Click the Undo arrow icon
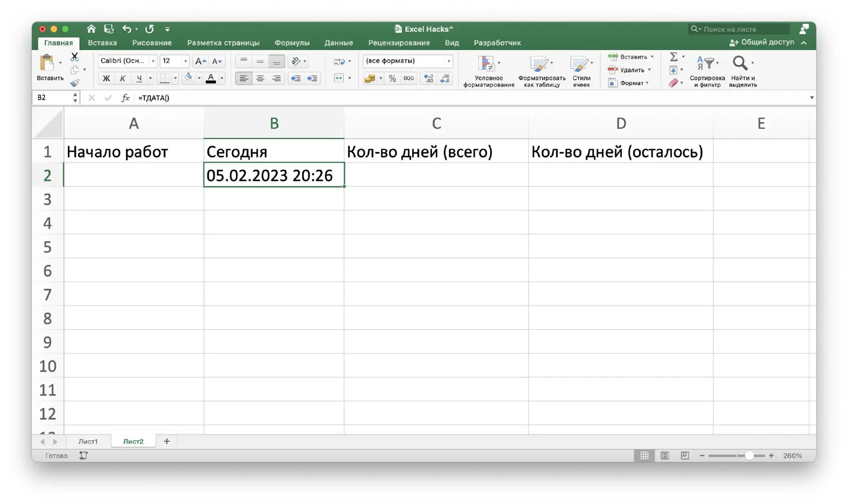The image size is (848, 504). pyautogui.click(x=127, y=29)
